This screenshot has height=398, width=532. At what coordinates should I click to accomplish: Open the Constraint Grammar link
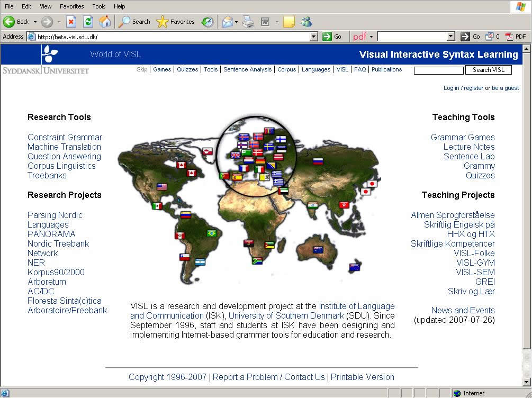[65, 137]
